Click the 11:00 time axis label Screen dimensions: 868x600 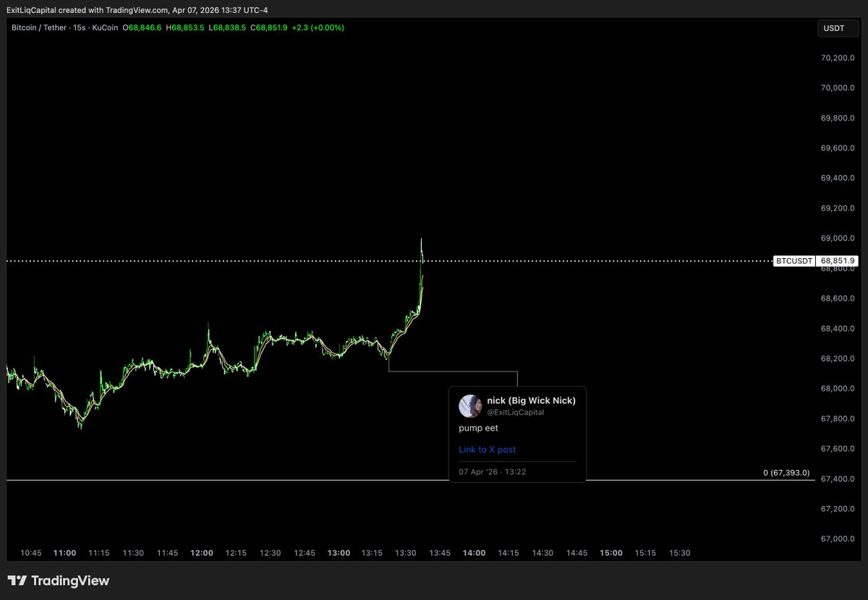point(64,553)
